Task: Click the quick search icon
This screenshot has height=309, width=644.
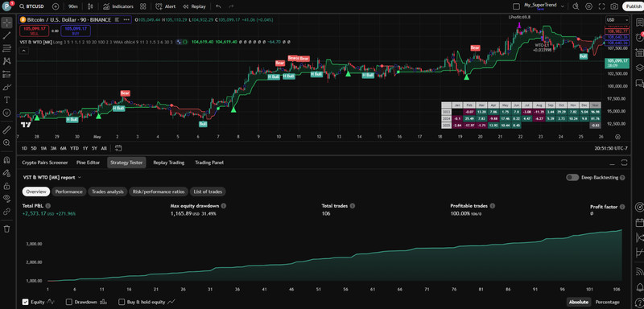Action: click(576, 6)
